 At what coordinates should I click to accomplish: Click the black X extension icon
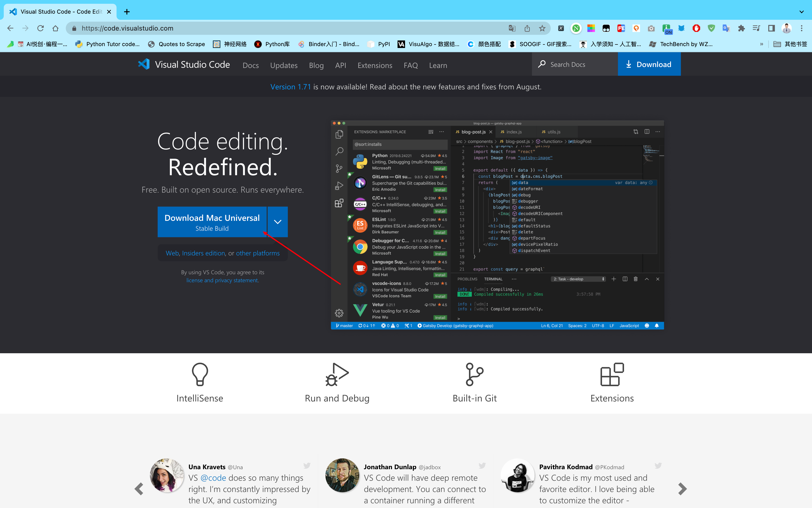tap(561, 28)
